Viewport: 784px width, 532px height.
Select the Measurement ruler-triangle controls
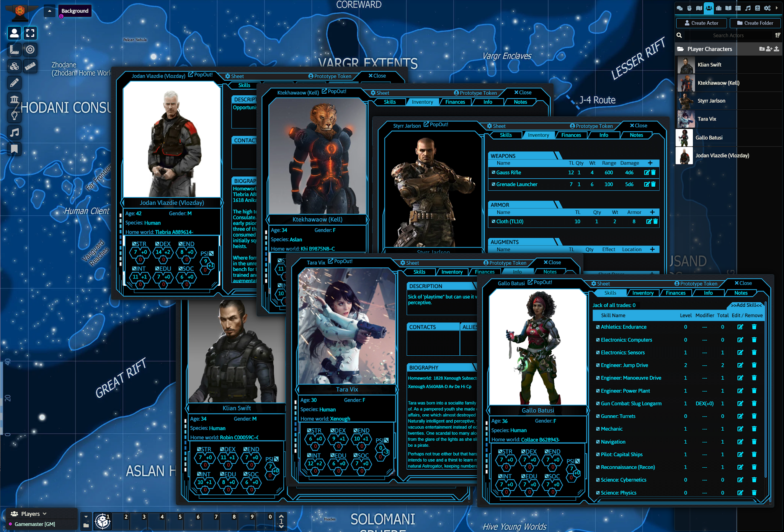[14, 49]
